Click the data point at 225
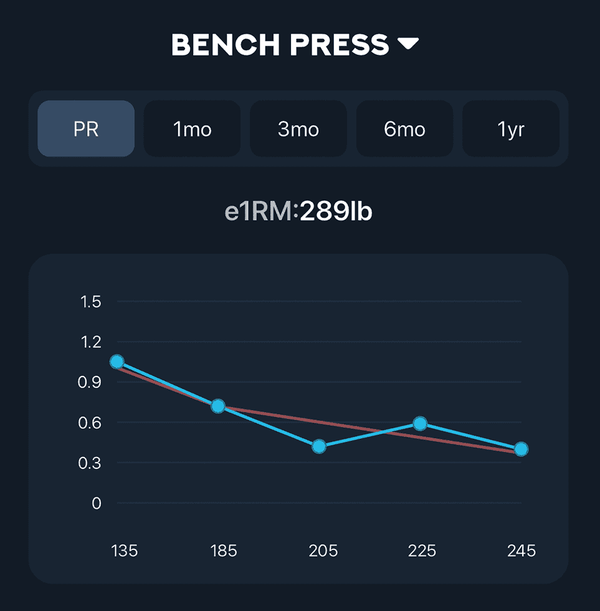The height and width of the screenshot is (611, 600). click(420, 424)
